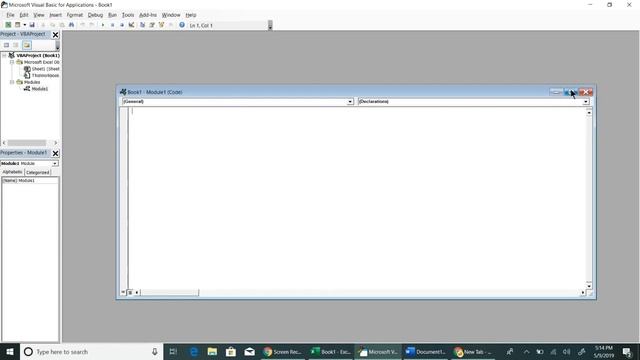Open the Edit menu
This screenshot has height=360, width=640.
tap(24, 15)
